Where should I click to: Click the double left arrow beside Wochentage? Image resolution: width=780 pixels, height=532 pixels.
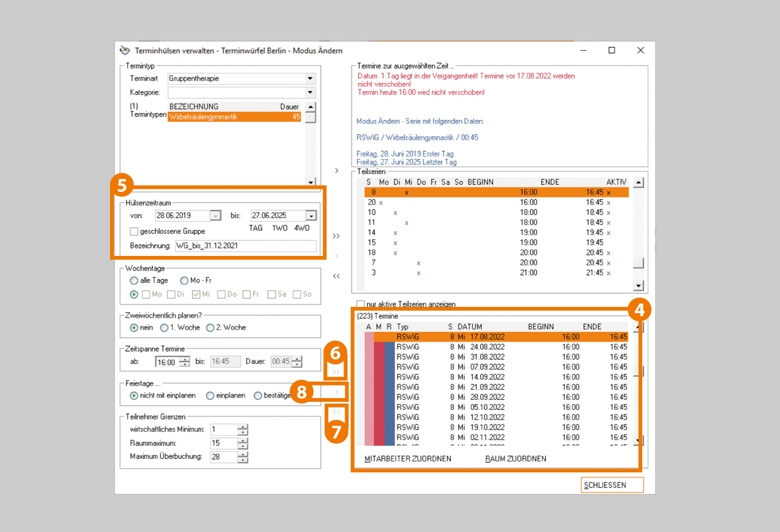pos(336,276)
